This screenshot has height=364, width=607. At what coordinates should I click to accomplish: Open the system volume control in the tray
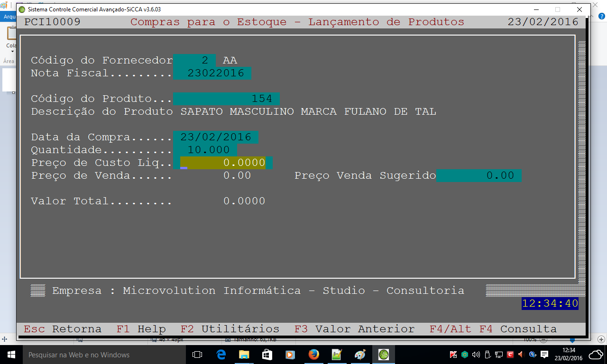pos(476,355)
